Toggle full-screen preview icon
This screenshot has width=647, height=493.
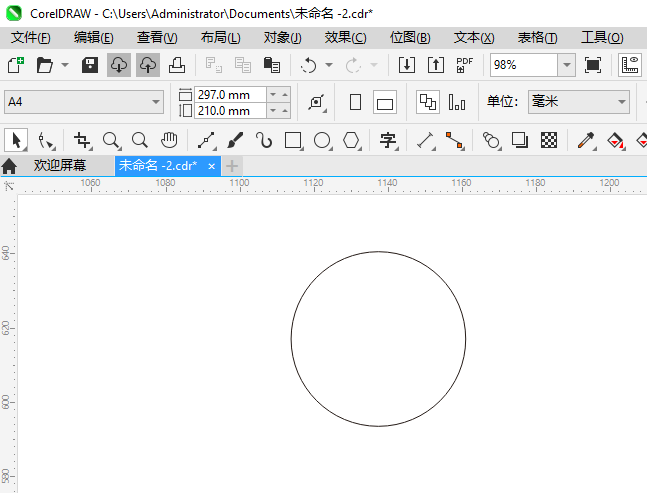[x=593, y=65]
